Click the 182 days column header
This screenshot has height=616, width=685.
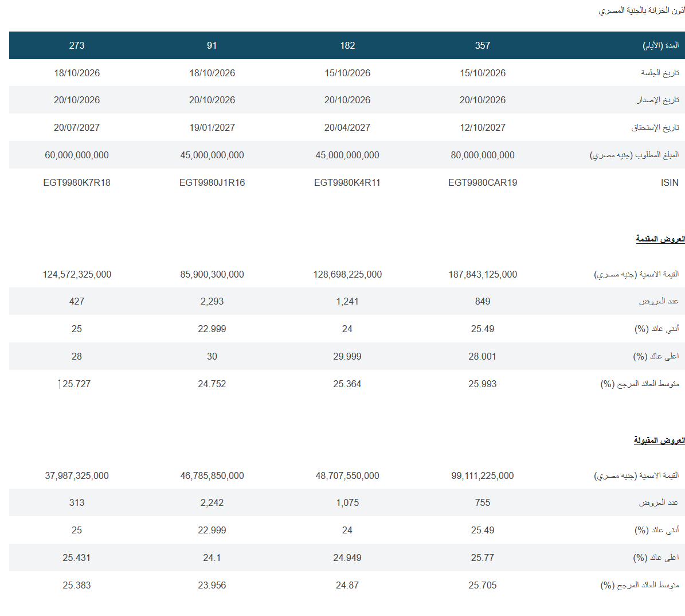(347, 45)
